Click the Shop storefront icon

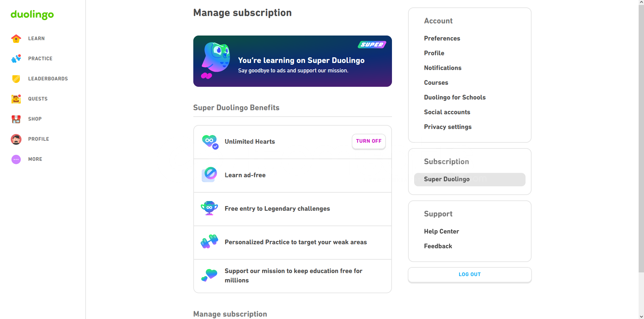16,119
